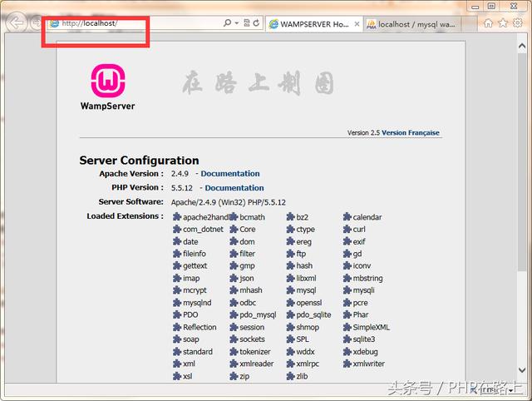Open browser Tools gear icon
Screen dimensions: 532x401
click(x=517, y=22)
